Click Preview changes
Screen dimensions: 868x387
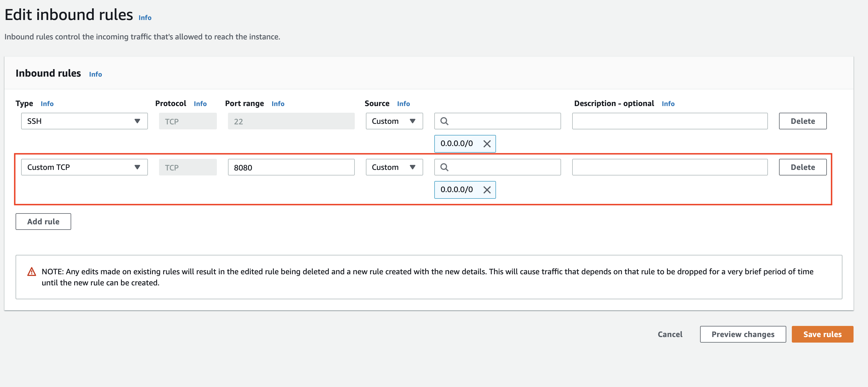tap(743, 334)
